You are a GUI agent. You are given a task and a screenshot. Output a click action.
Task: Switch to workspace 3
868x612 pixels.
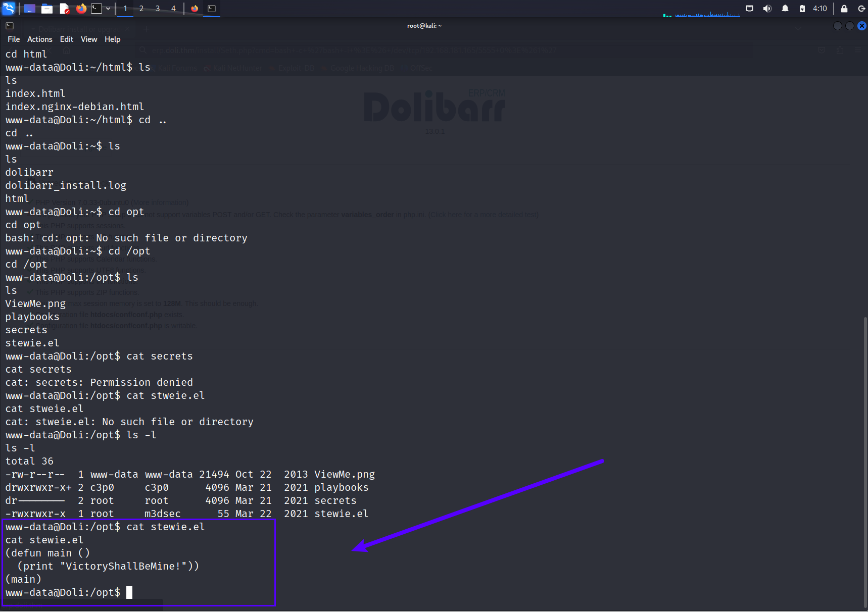(158, 9)
